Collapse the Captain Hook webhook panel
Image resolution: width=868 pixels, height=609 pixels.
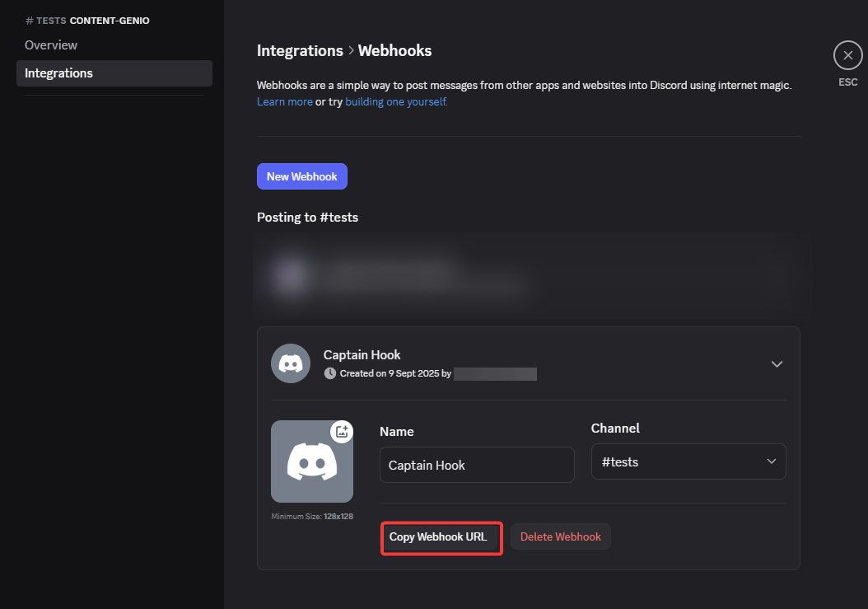[x=776, y=363]
